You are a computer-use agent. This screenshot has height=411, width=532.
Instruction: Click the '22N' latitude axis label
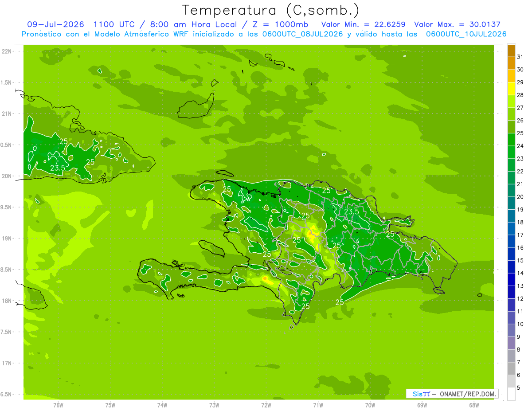[7, 51]
